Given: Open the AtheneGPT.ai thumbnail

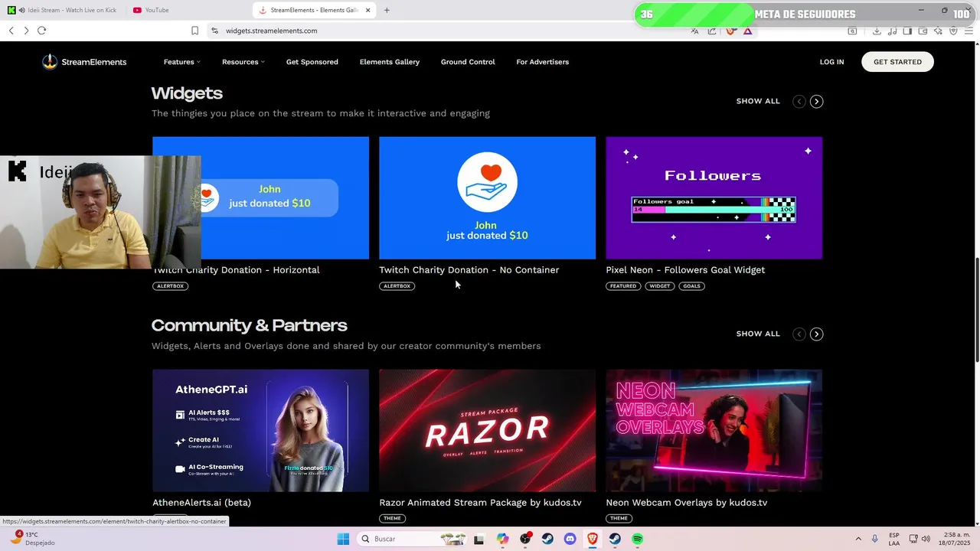Looking at the screenshot, I should 260,431.
